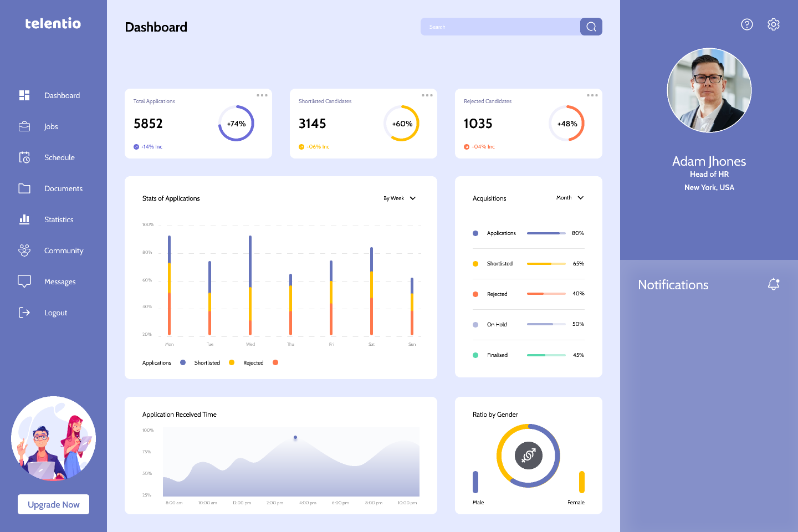Viewport: 798px width, 532px height.
Task: Click the +60% circular progress ring
Action: [x=402, y=124]
